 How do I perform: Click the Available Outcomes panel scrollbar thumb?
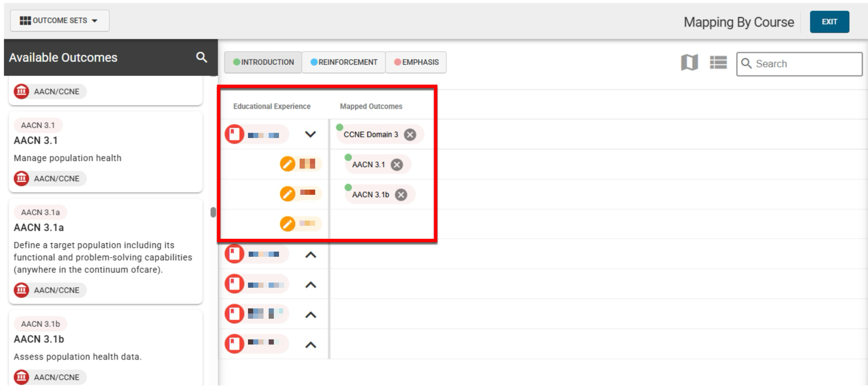coord(213,212)
